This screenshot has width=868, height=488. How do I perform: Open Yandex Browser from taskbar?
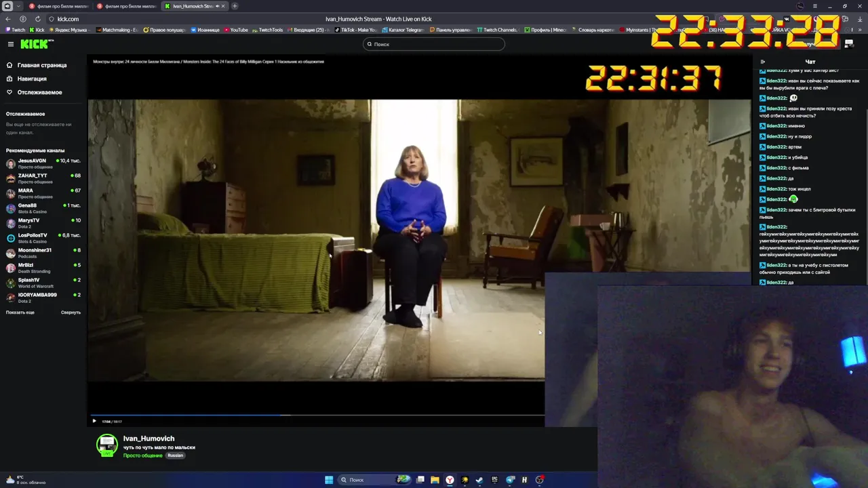(x=450, y=480)
